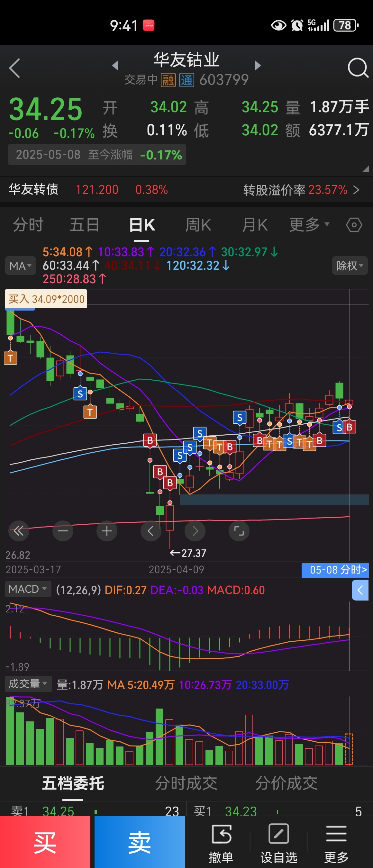373x868 pixels.
Task: Tap the 华友钴业 stock title
Action: pos(186,60)
